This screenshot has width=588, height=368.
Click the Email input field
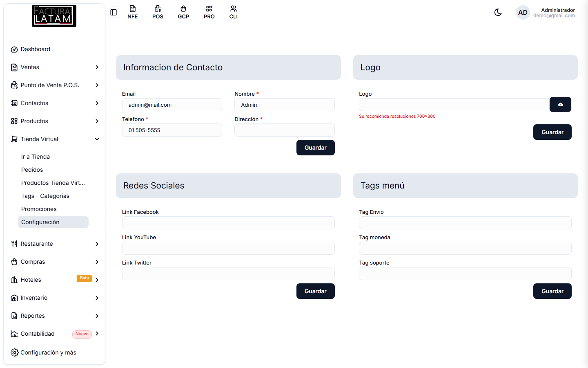tap(172, 105)
